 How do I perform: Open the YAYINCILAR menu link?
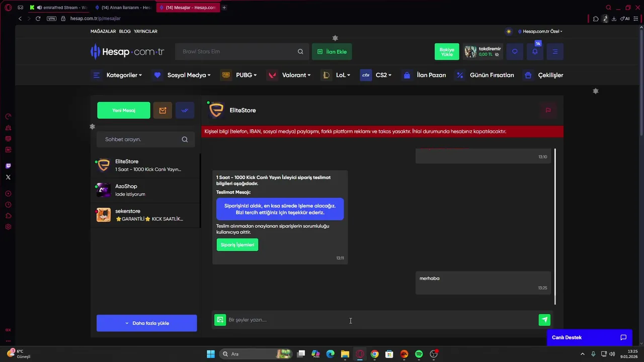145,31
